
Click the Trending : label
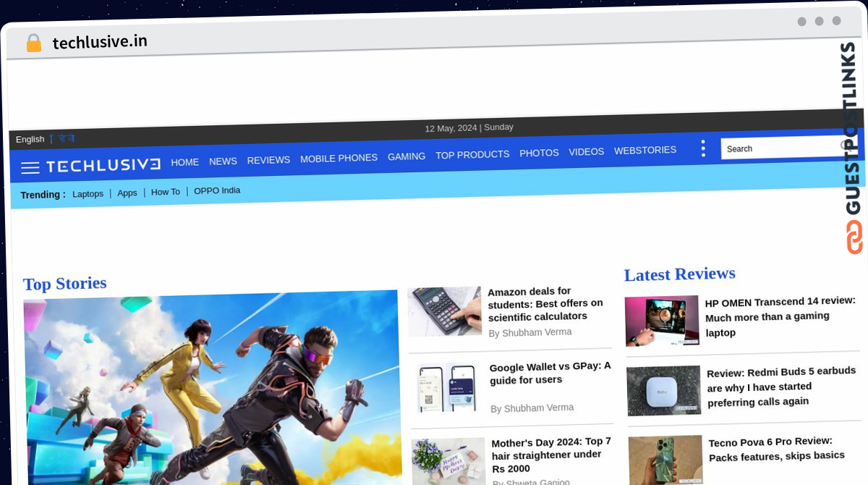coord(43,195)
